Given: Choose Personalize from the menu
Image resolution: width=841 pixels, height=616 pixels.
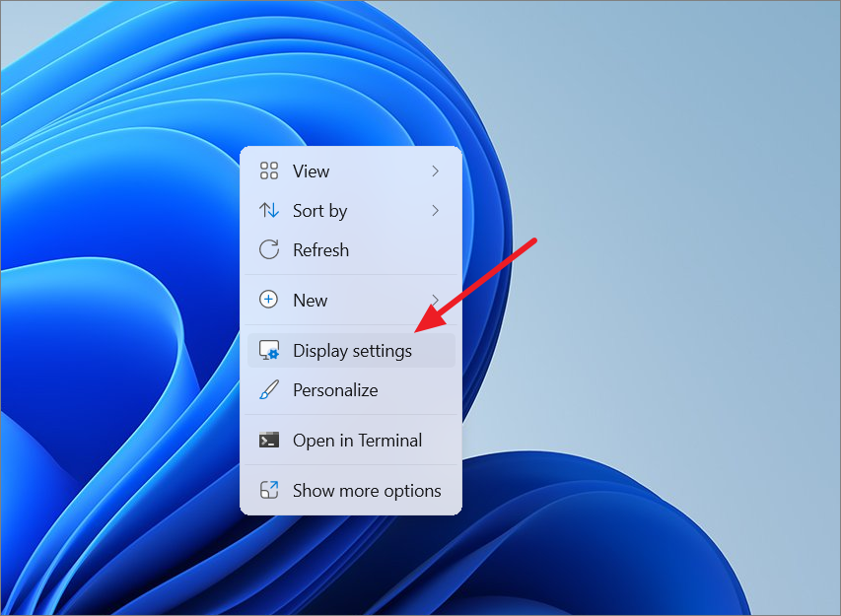Looking at the screenshot, I should (351, 389).
